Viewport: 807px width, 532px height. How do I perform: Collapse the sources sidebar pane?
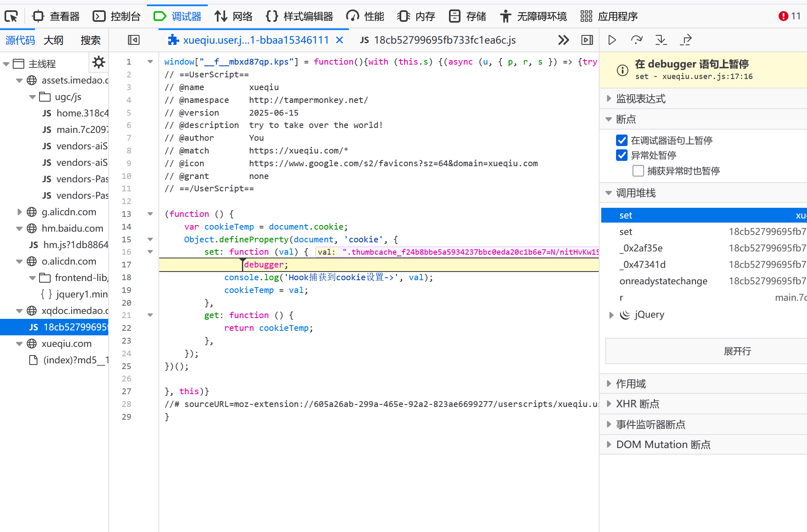[x=134, y=40]
